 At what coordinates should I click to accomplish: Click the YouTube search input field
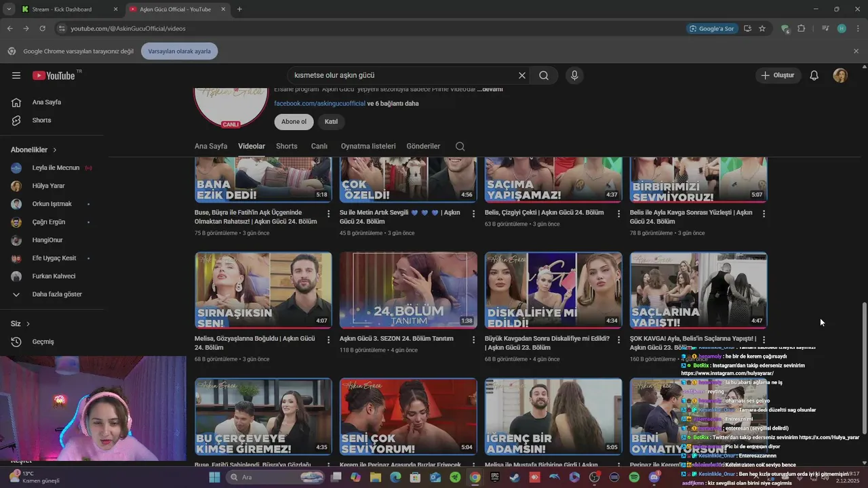tap(403, 75)
